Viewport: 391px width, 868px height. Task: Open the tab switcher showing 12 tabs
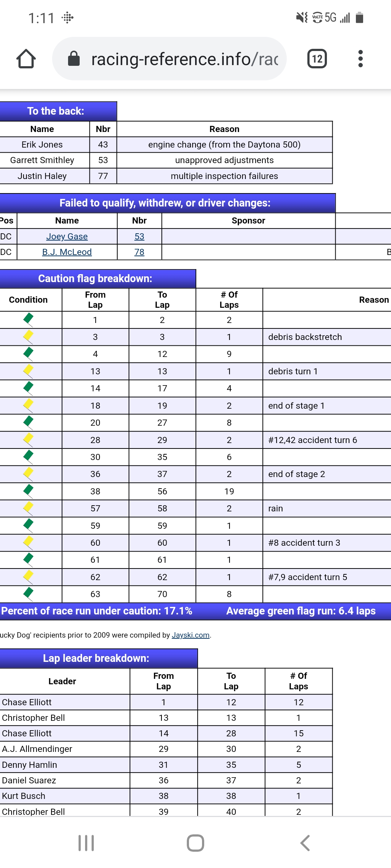click(x=317, y=59)
